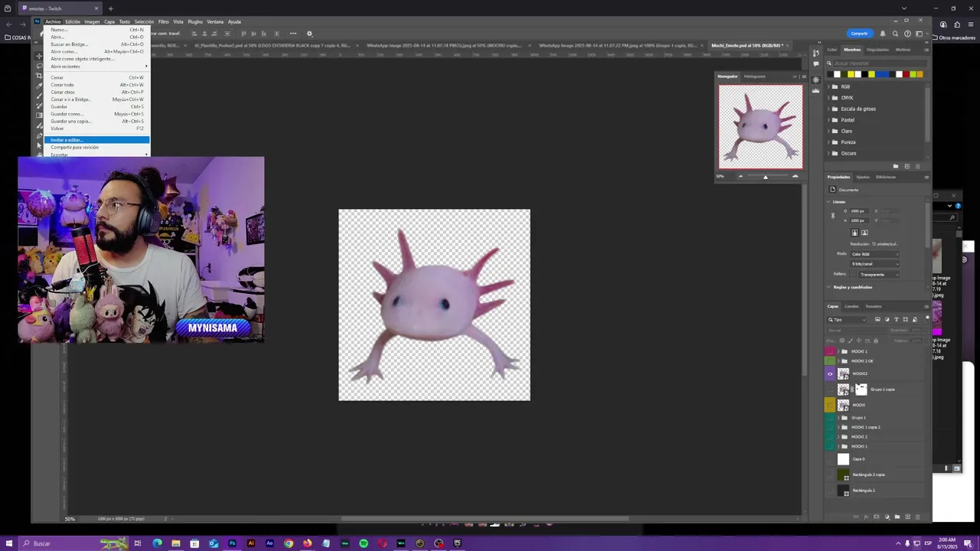Open the options bar gear settings
Image resolution: width=980 pixels, height=551 pixels.
pyautogui.click(x=309, y=34)
